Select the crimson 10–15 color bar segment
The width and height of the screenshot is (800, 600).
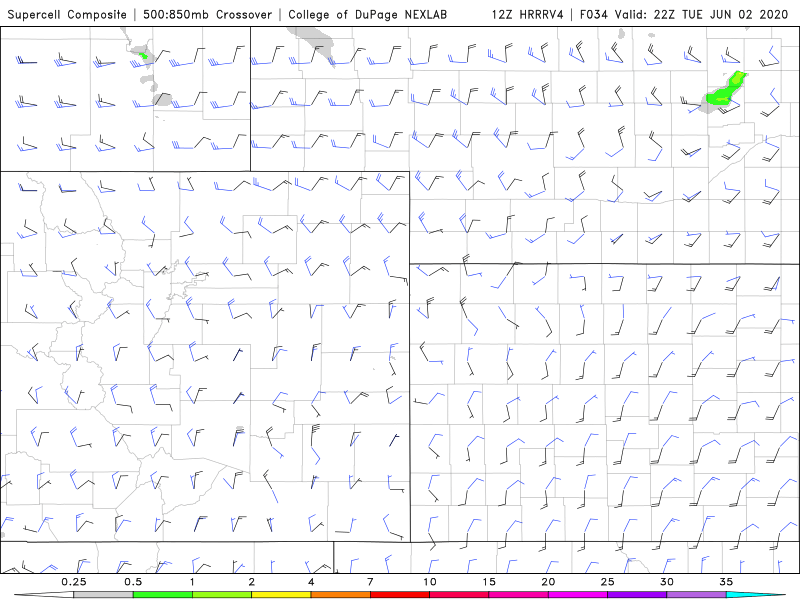459,595
